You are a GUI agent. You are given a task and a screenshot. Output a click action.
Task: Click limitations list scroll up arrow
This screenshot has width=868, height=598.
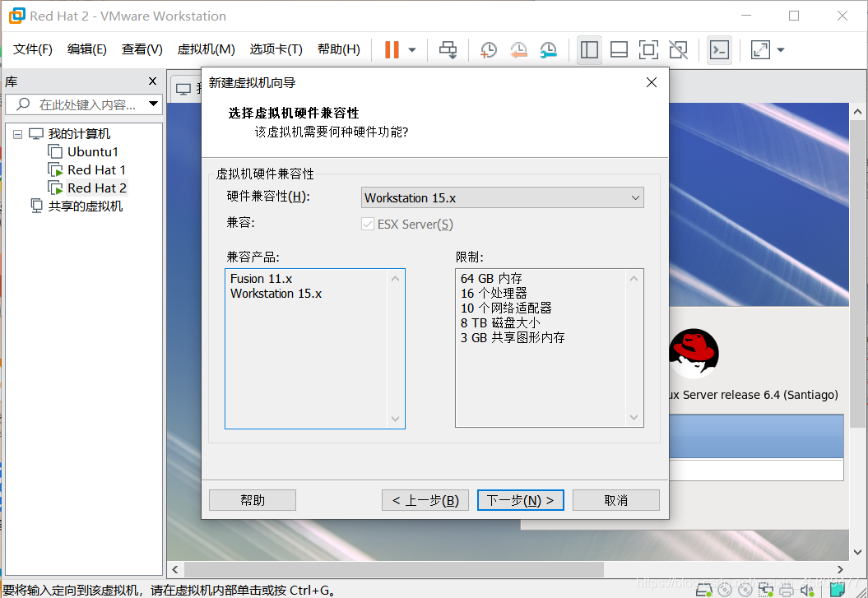pos(634,278)
